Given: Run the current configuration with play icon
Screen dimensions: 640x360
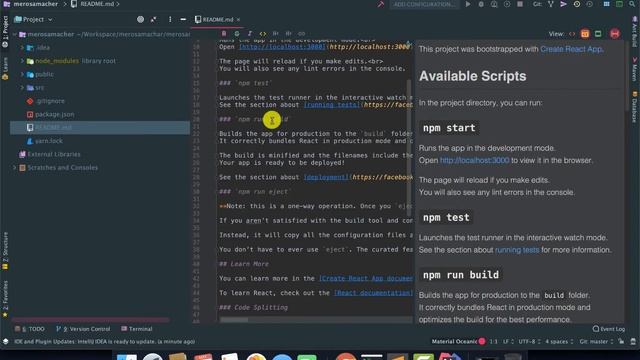Looking at the screenshot, I should click(x=468, y=4).
